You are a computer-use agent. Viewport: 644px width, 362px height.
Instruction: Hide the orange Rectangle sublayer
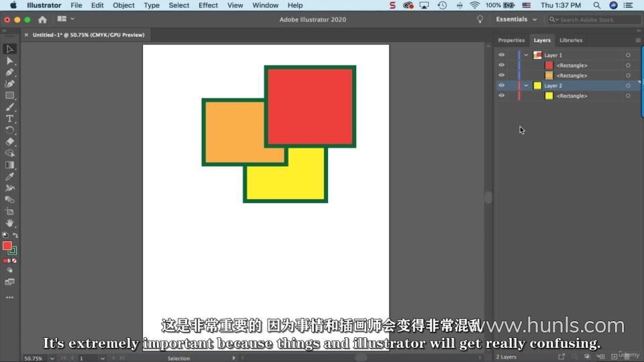point(502,76)
